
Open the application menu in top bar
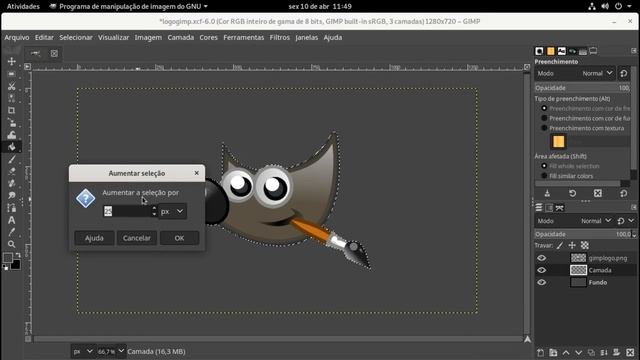click(128, 6)
